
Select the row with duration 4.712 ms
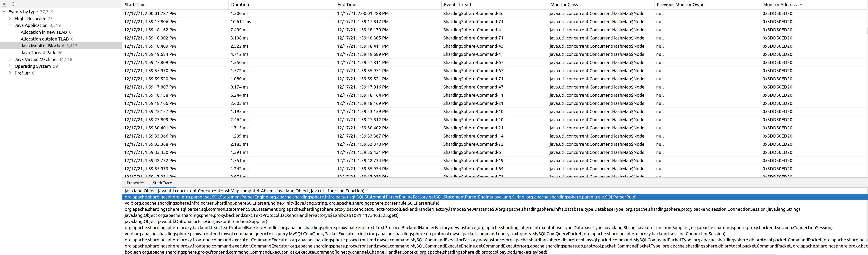494,54
